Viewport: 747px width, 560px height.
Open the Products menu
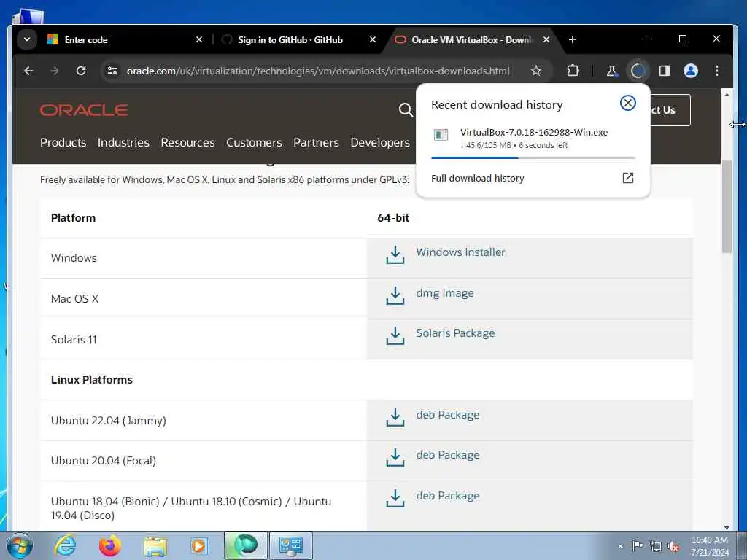click(x=63, y=142)
